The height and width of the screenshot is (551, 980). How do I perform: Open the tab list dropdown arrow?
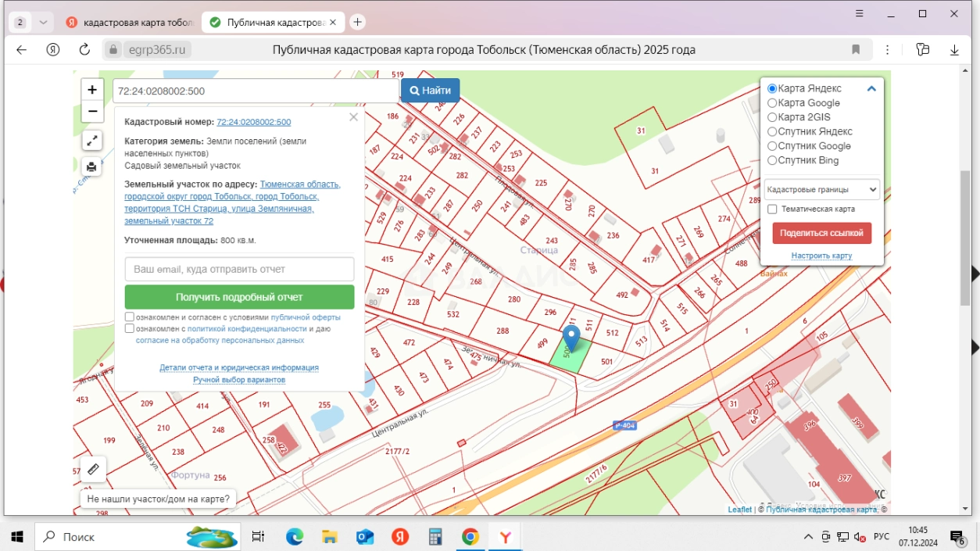tap(43, 23)
